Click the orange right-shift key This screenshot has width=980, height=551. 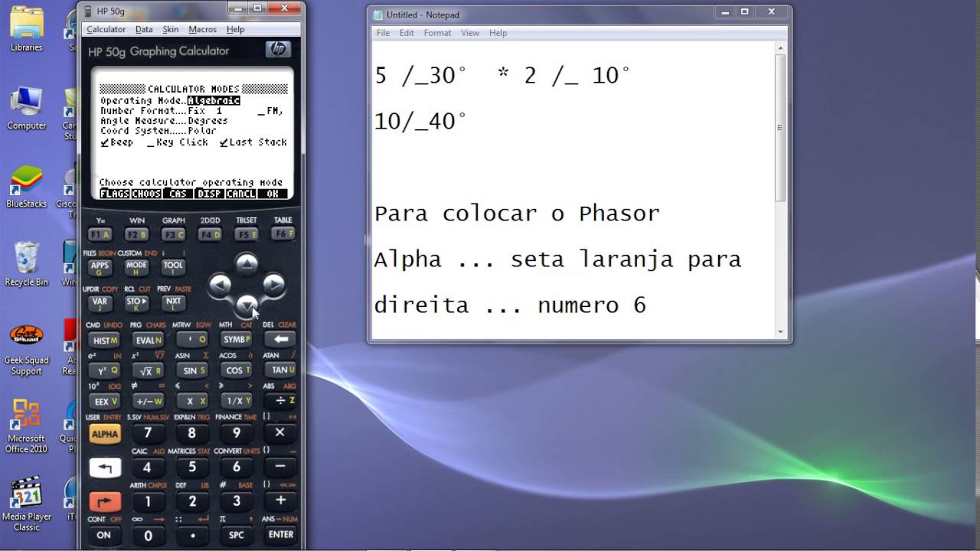tap(104, 502)
